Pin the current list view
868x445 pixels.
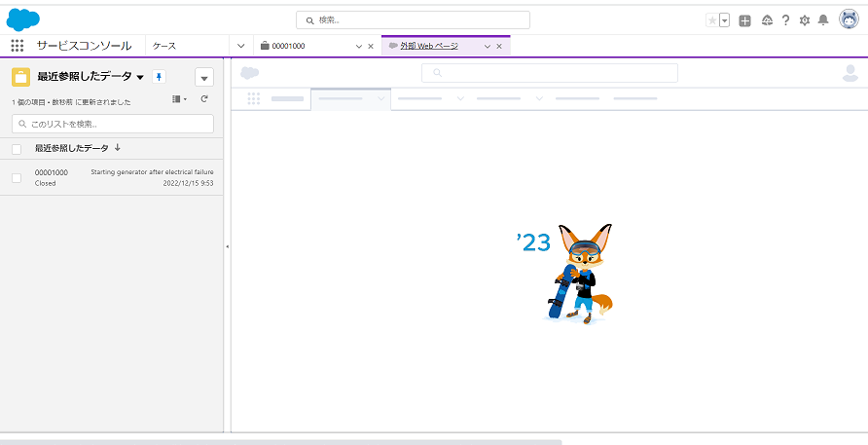click(159, 77)
